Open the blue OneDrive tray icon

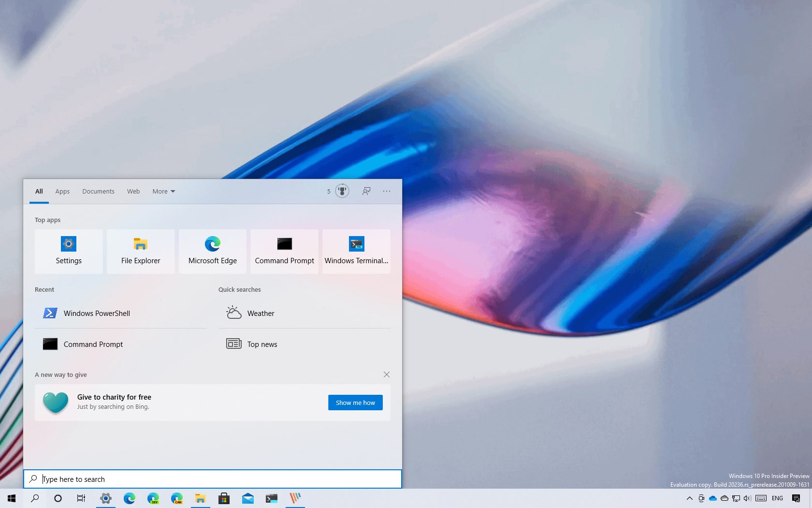(713, 498)
